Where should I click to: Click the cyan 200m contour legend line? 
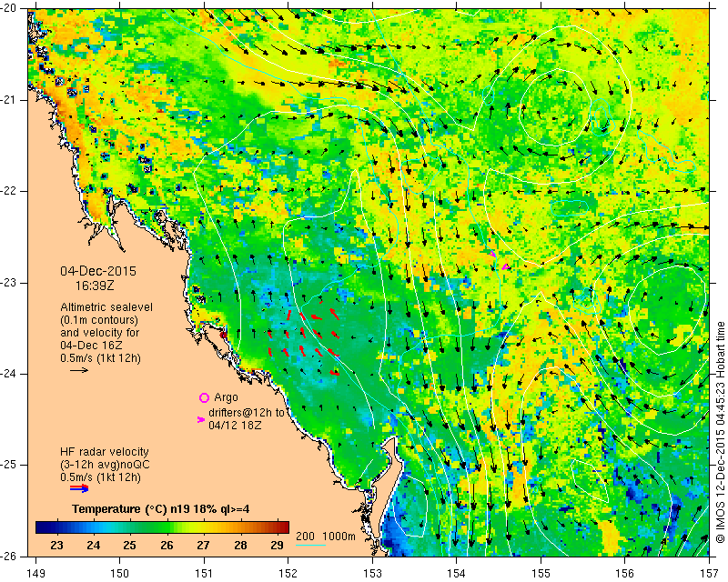coord(310,545)
